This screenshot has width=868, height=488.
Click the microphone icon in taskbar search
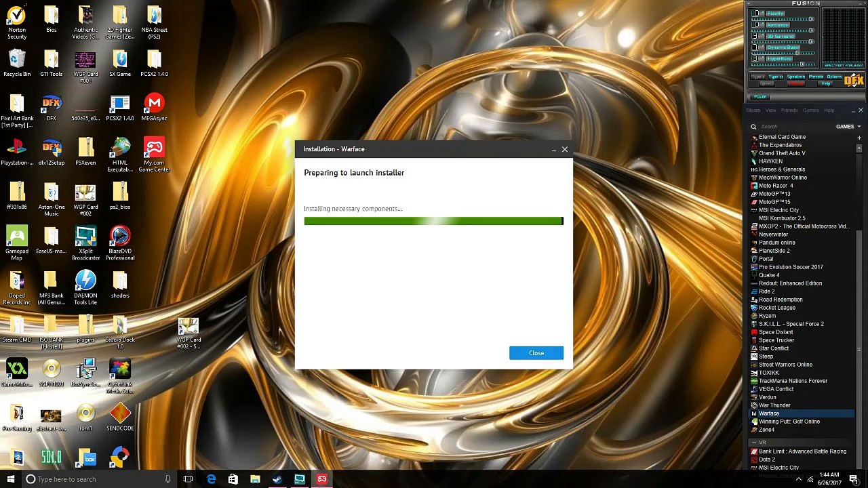pos(167,479)
